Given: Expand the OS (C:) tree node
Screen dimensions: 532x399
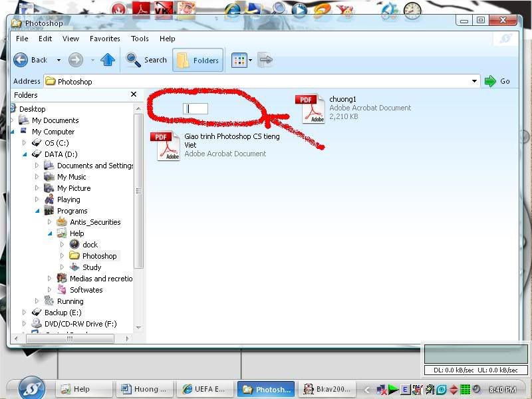Looking at the screenshot, I should click(24, 143).
